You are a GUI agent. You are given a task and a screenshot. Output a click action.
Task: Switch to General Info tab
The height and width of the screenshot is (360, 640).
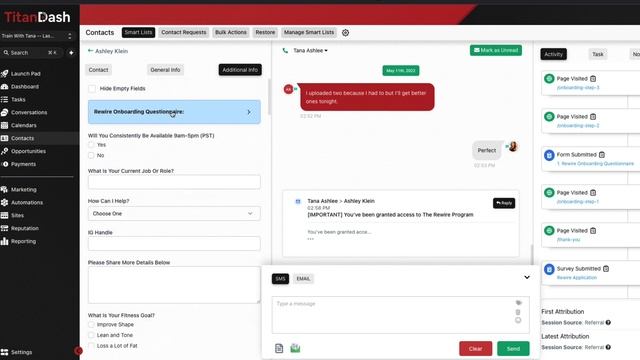(x=165, y=70)
